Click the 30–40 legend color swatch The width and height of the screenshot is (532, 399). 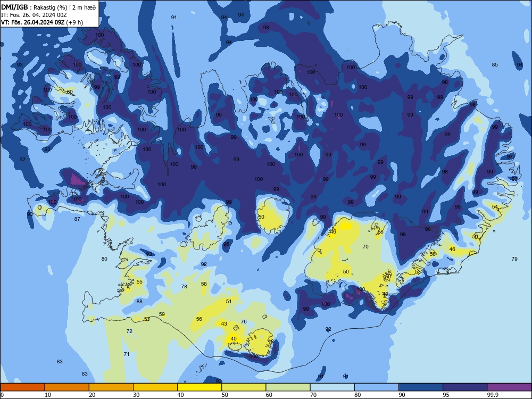point(155,387)
